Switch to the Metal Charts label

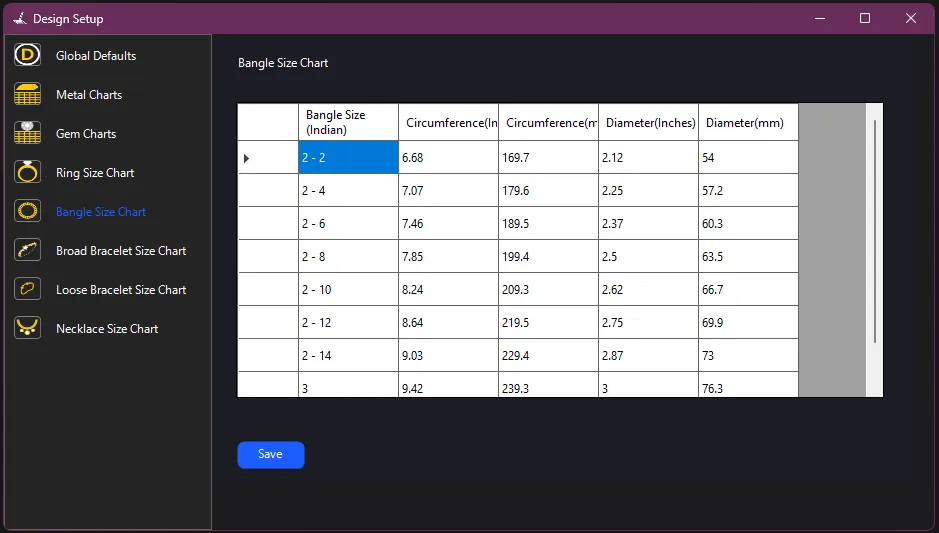click(x=89, y=95)
